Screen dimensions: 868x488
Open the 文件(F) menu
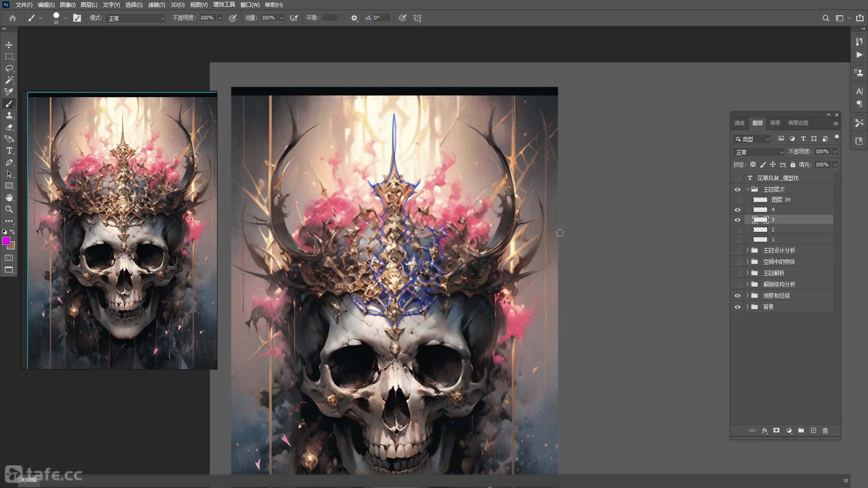[x=24, y=5]
